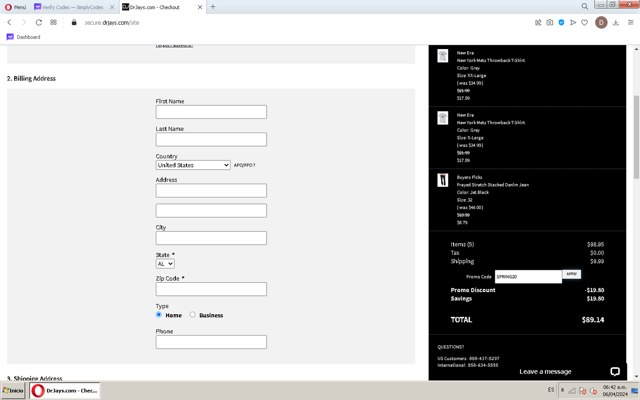Screen dimensions: 640x400
Task: Switch to the Verify Codes SimplyCodes tab
Action: point(72,7)
